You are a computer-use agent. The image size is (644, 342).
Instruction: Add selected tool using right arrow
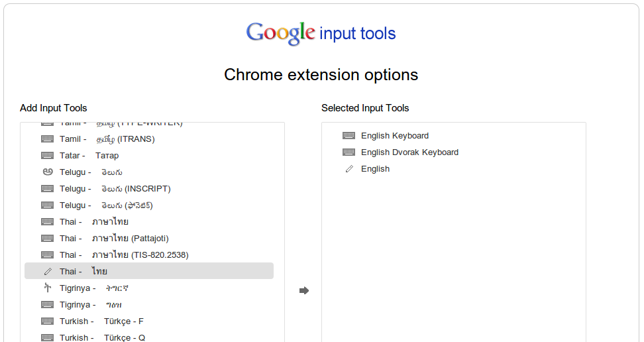tap(304, 290)
